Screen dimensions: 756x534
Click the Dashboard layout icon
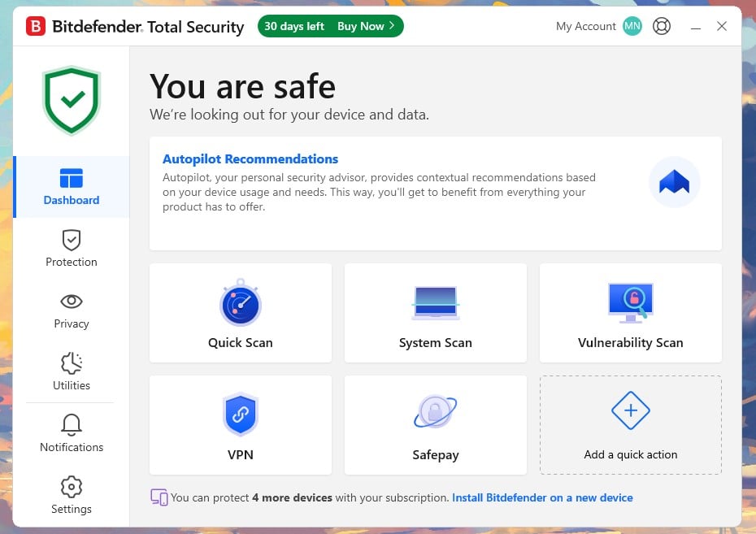coord(72,178)
